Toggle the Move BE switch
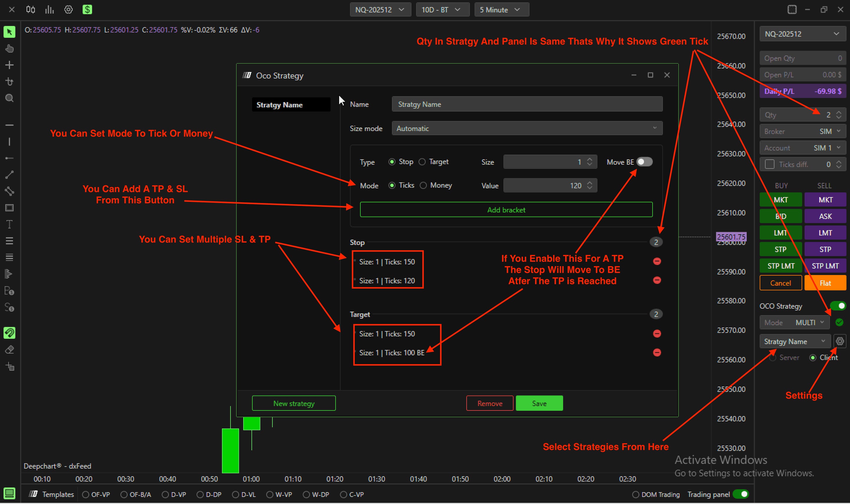This screenshot has height=504, width=850. pyautogui.click(x=644, y=162)
